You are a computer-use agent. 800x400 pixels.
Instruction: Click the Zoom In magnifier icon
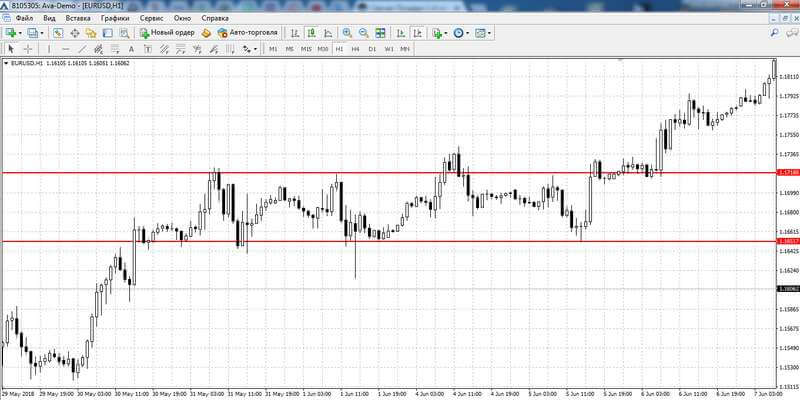click(347, 33)
